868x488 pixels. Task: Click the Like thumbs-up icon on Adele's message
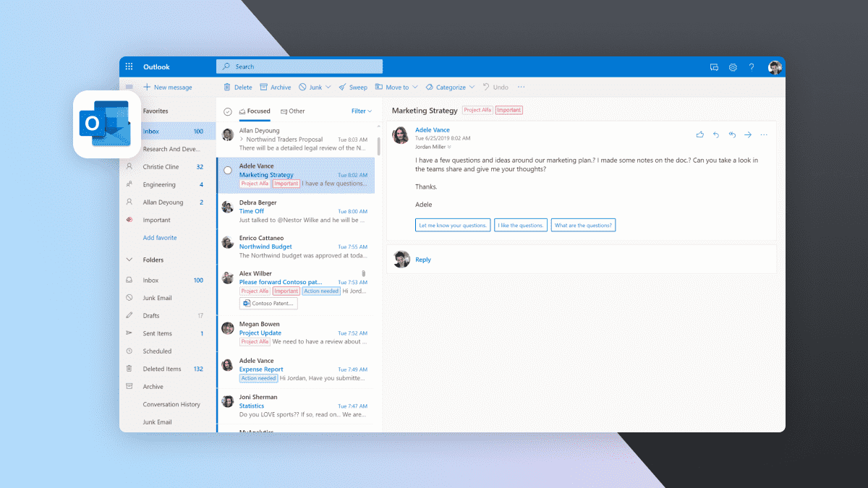tap(699, 134)
